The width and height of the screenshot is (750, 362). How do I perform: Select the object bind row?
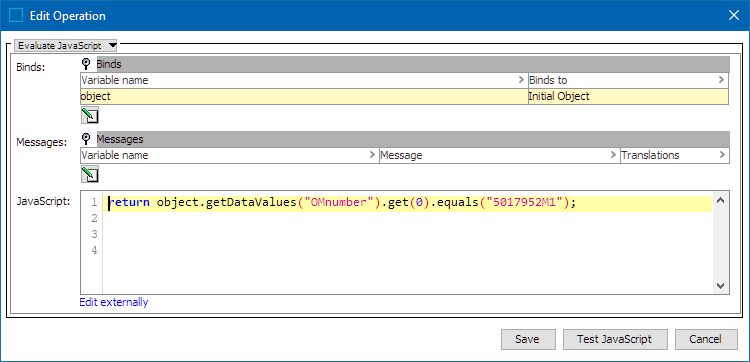(404, 97)
